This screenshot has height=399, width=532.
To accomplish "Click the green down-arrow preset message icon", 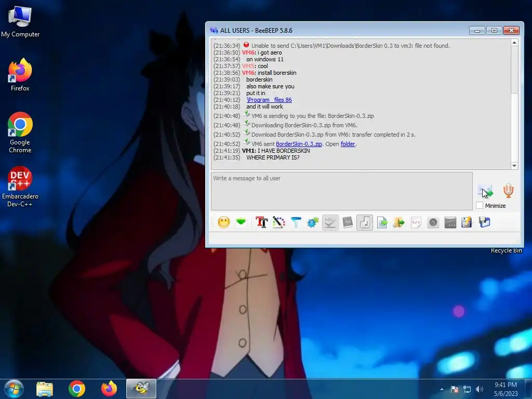I will [241, 222].
